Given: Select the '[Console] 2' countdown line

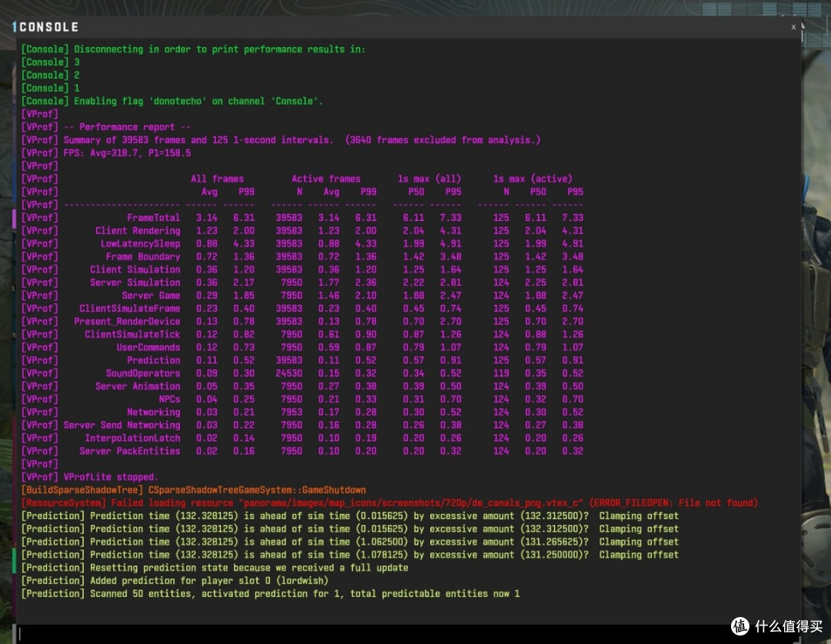Looking at the screenshot, I should pyautogui.click(x=50, y=75).
